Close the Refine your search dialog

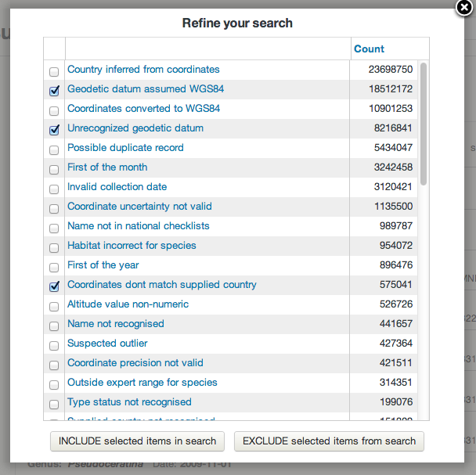(x=465, y=9)
